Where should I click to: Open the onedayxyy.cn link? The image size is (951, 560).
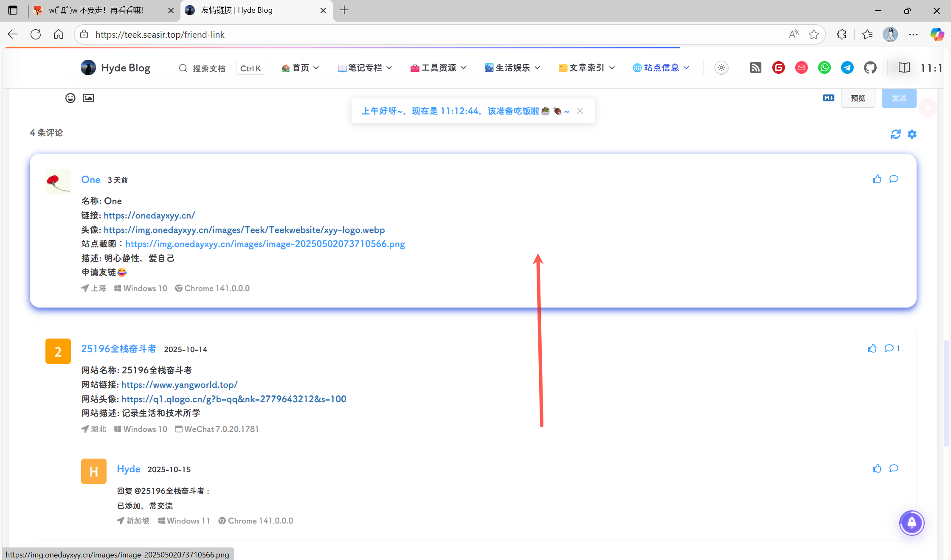pos(149,216)
